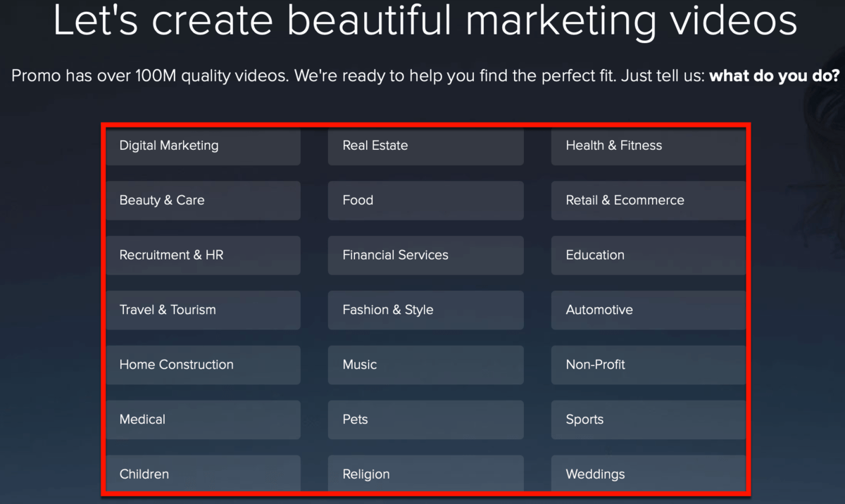The width and height of the screenshot is (845, 504).
Task: Choose the Education category
Action: coord(648,256)
